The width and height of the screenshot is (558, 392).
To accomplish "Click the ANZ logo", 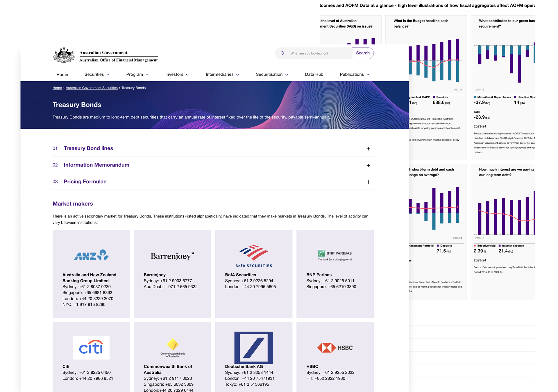I will (91, 255).
